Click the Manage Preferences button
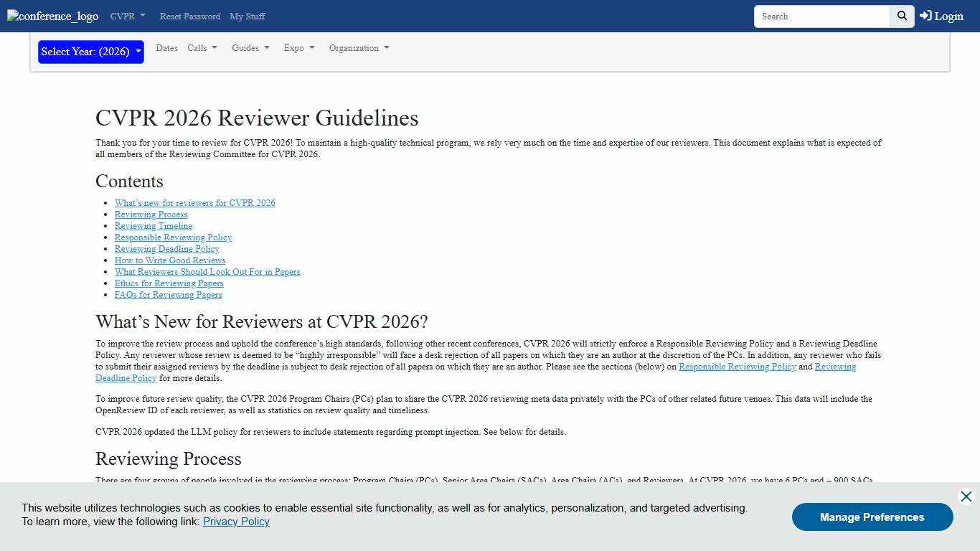The image size is (980, 551). [x=872, y=517]
